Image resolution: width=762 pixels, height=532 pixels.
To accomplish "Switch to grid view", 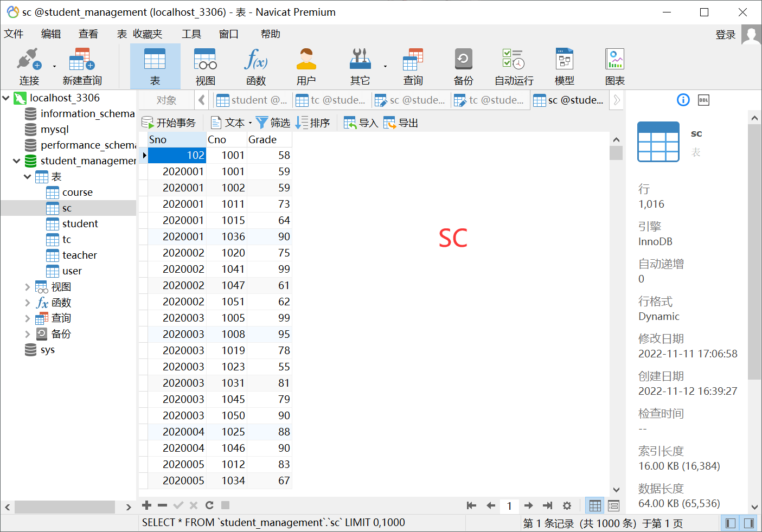I will (x=595, y=505).
